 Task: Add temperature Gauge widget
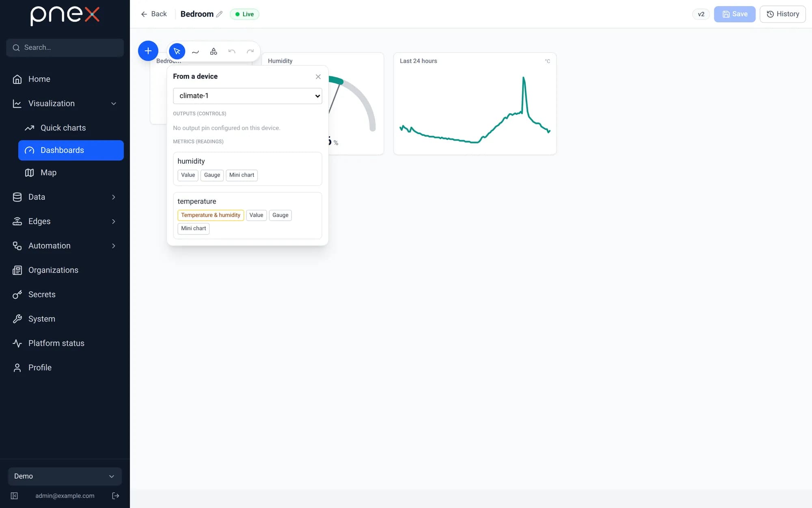tap(280, 215)
